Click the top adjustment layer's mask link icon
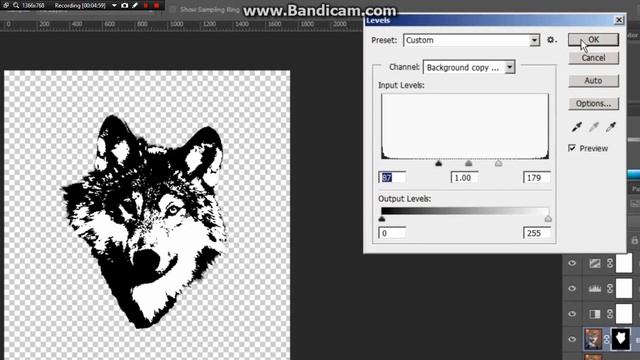This screenshot has width=640, height=360. [x=610, y=263]
